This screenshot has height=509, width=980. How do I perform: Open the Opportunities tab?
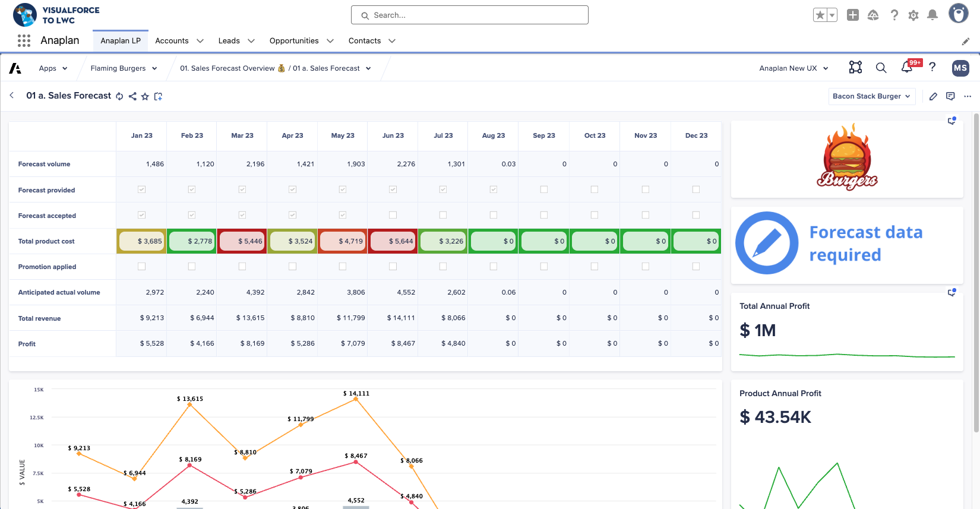click(x=294, y=41)
